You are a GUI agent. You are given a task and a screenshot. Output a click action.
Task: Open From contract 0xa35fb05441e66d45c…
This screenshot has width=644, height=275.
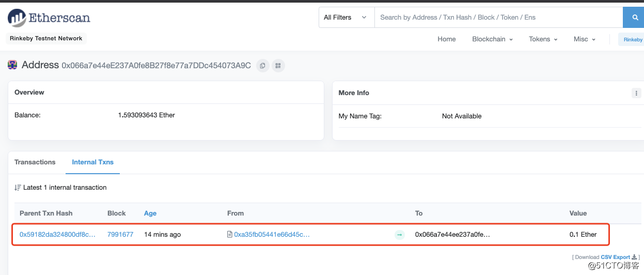tap(272, 235)
